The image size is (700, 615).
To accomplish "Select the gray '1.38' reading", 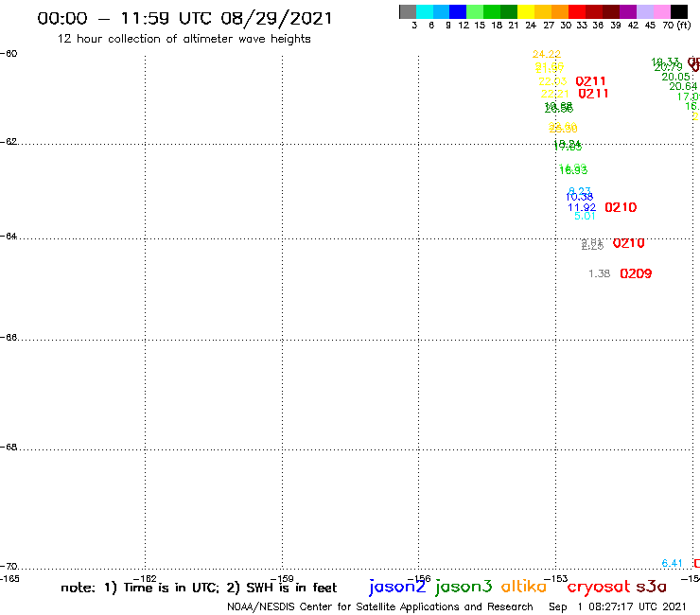I will pyautogui.click(x=599, y=273).
